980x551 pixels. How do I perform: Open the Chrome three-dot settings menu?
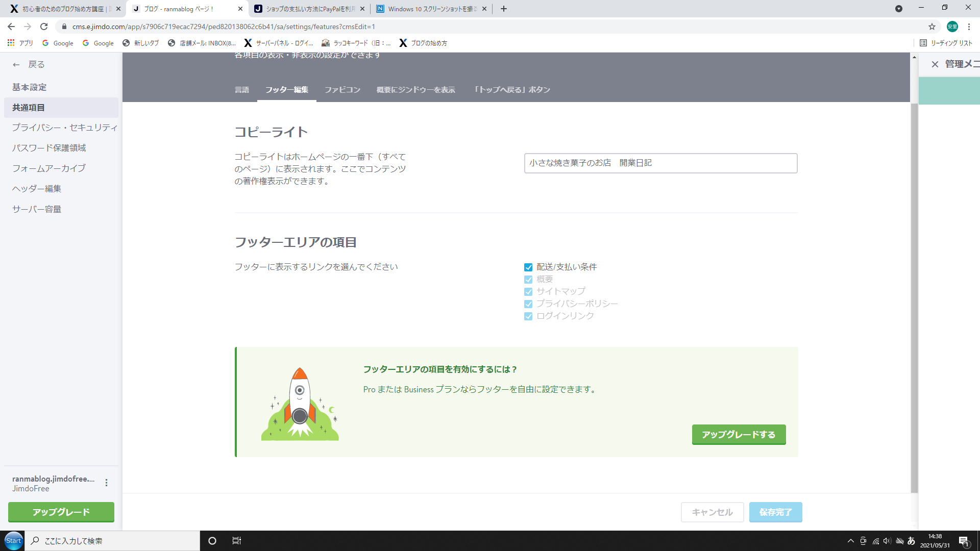click(x=969, y=27)
